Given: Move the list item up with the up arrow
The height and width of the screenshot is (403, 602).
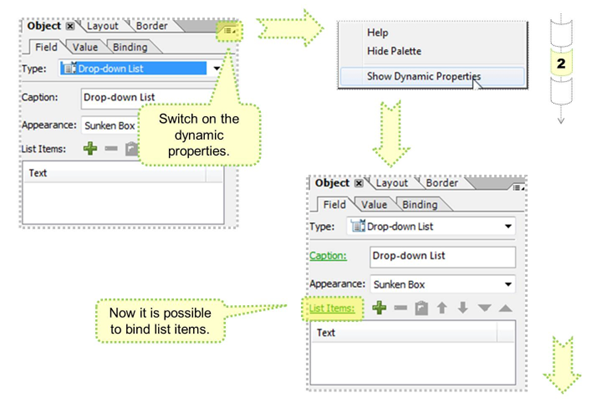Looking at the screenshot, I should (442, 309).
